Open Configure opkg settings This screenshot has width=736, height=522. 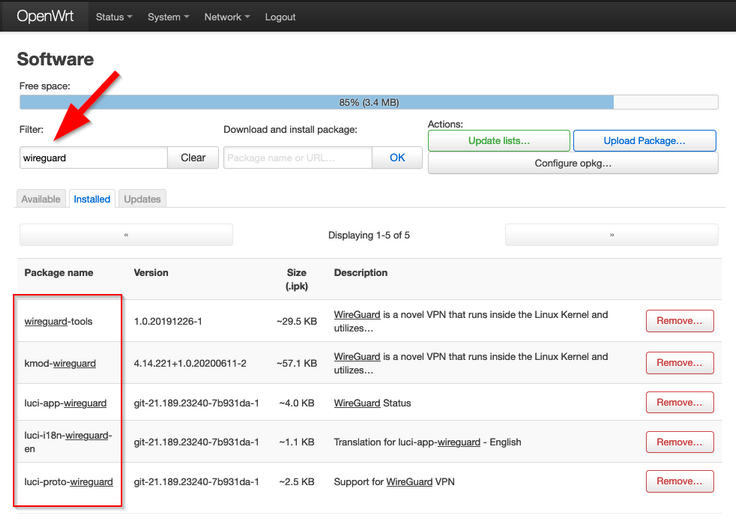click(x=572, y=163)
